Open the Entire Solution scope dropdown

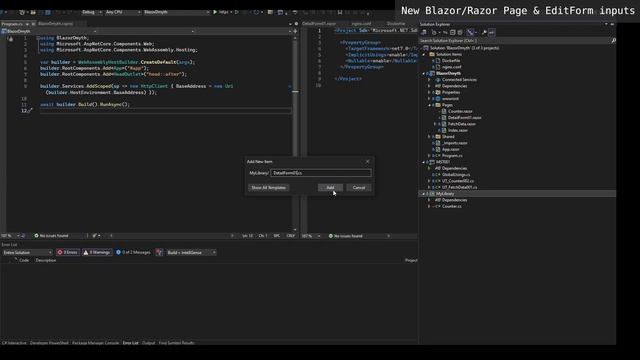27,253
